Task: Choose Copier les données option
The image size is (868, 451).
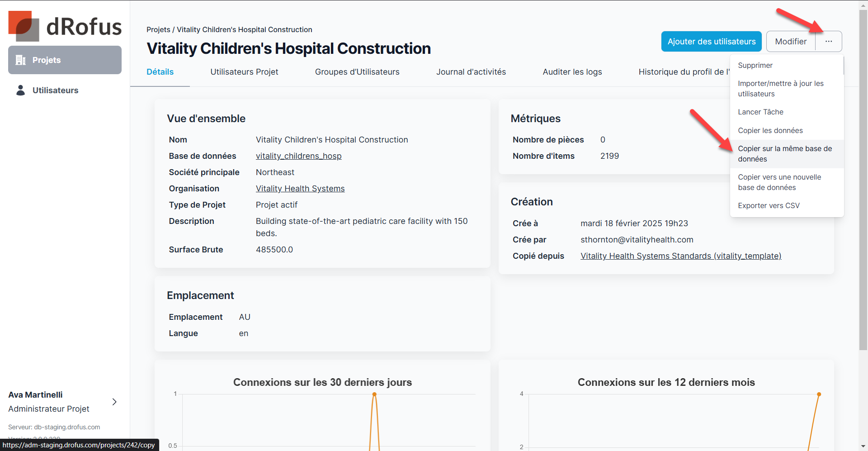Action: [x=770, y=131]
